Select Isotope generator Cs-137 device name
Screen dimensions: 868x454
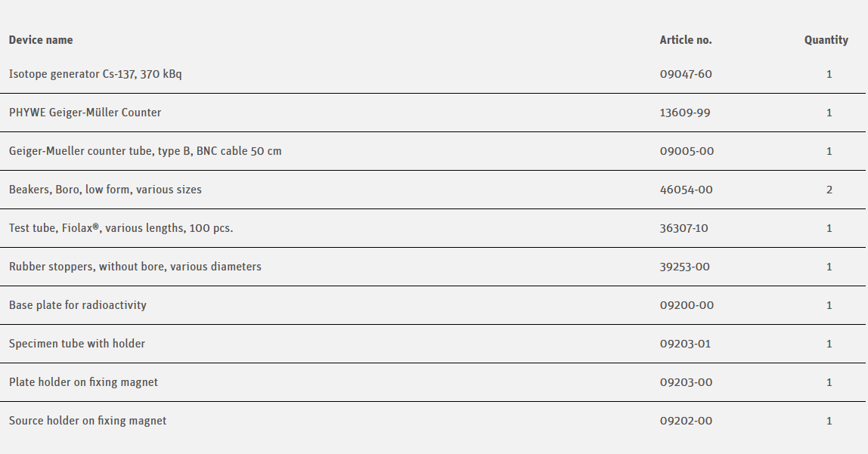tap(95, 74)
